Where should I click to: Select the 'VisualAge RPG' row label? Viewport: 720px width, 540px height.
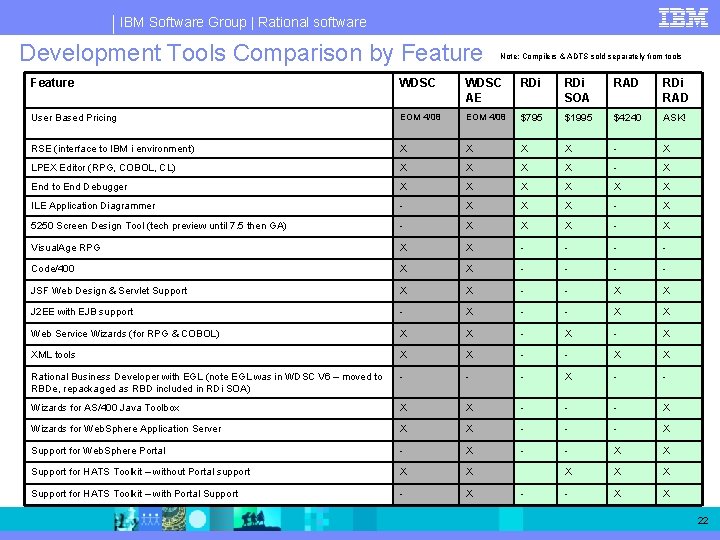coord(66,248)
